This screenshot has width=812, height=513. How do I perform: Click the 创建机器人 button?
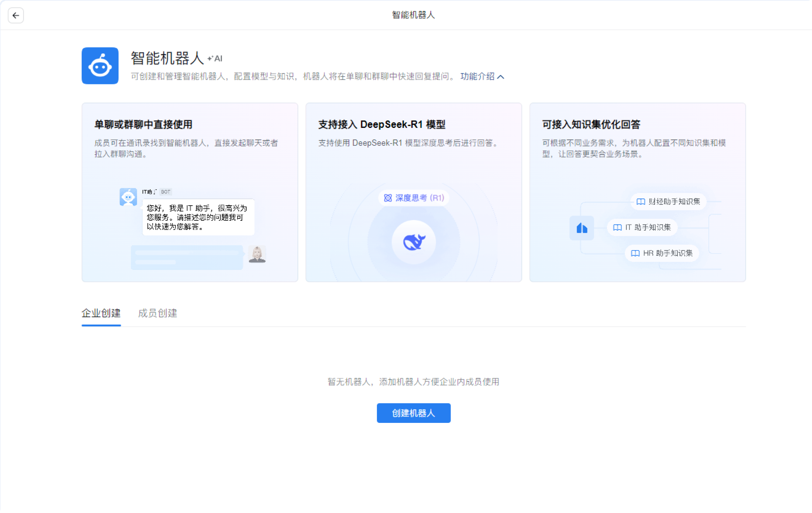(x=413, y=413)
